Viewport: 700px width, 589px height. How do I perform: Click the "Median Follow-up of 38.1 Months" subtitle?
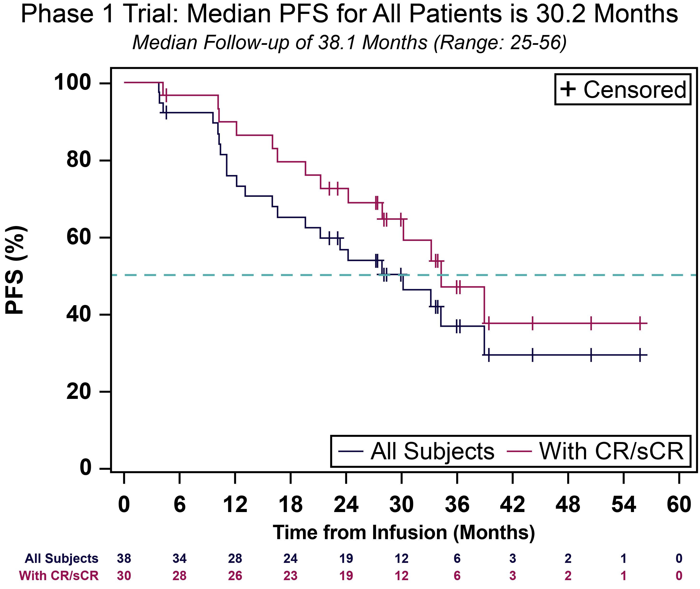click(x=349, y=42)
